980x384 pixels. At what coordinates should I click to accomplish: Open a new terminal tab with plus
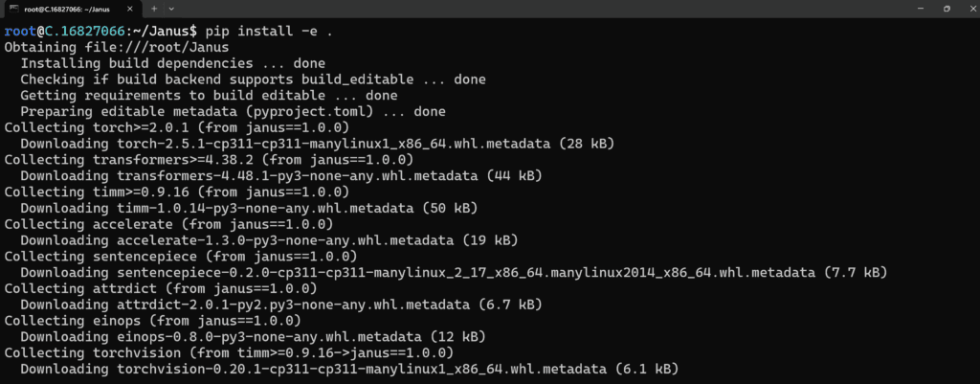tap(154, 9)
